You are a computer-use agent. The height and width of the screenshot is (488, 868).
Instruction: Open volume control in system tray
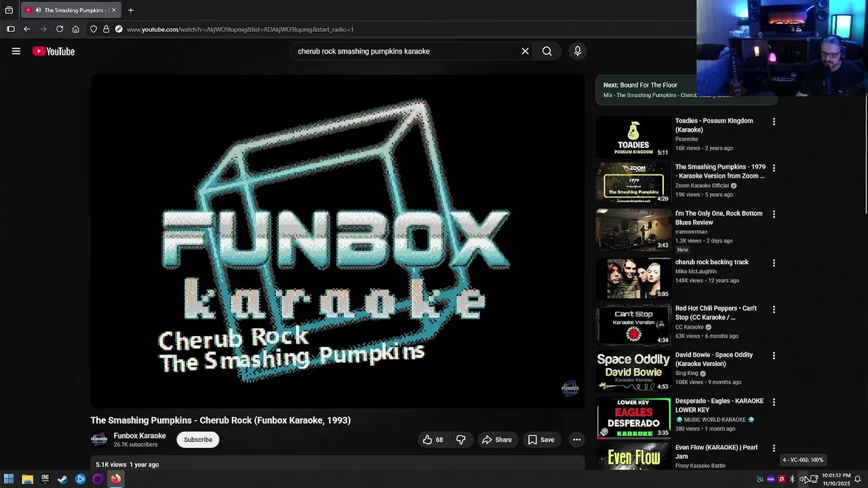803,479
